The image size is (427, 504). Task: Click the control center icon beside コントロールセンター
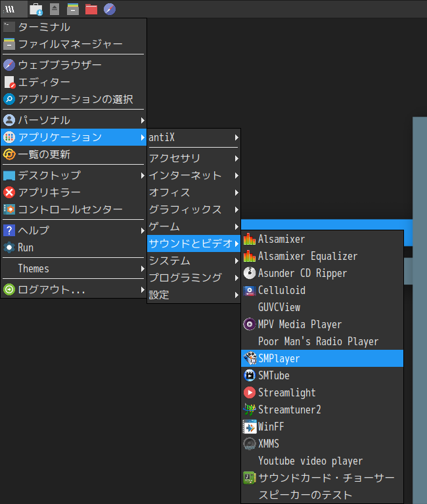coord(9,209)
